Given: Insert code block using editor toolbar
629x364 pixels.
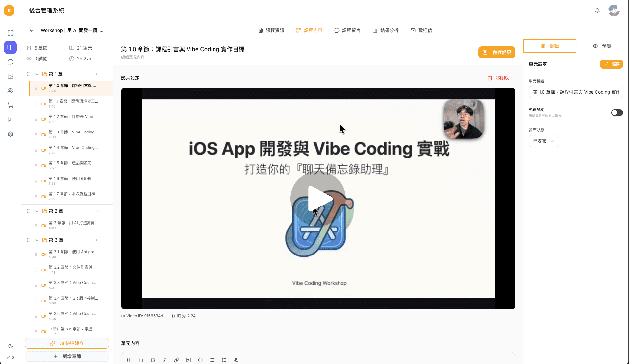Looking at the screenshot, I should (x=200, y=360).
